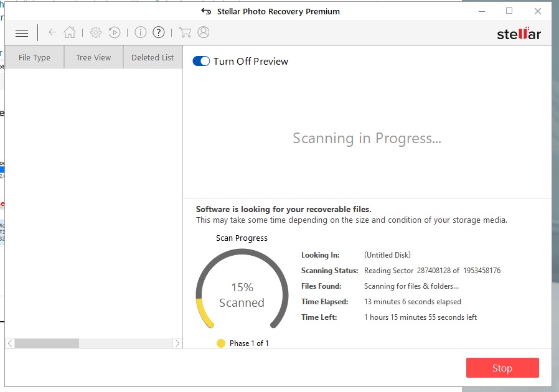
Task: Click the Phase 1 of 1 yellow indicator
Action: 221,343
